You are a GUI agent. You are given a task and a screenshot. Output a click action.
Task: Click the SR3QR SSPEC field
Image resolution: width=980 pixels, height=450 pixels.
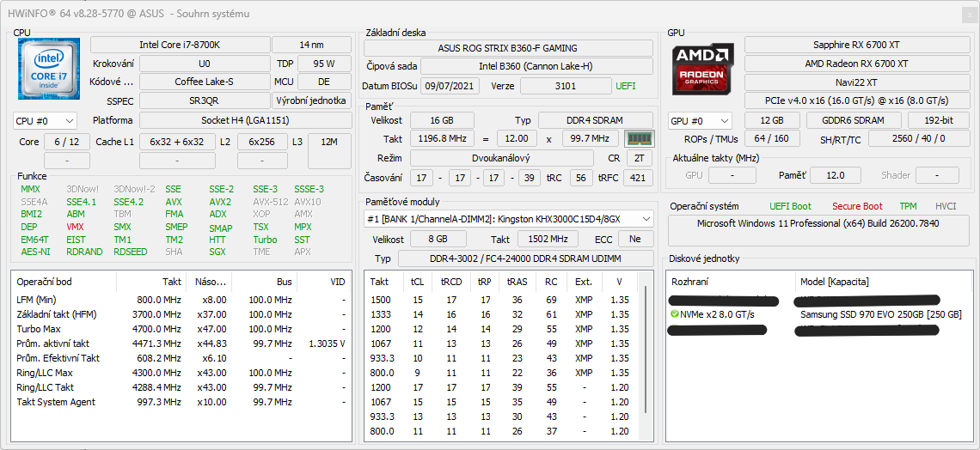coord(205,100)
